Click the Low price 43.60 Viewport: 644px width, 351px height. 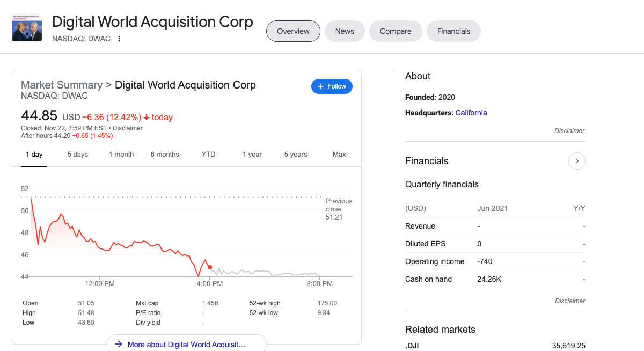point(86,323)
